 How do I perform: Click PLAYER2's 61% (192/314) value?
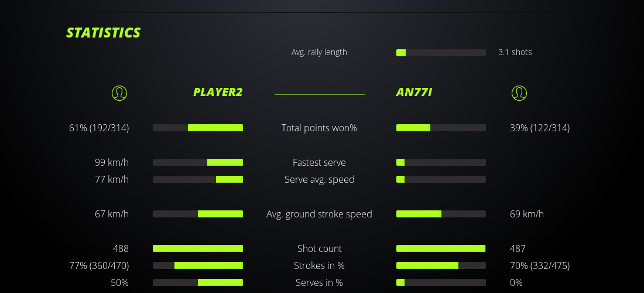(x=99, y=128)
